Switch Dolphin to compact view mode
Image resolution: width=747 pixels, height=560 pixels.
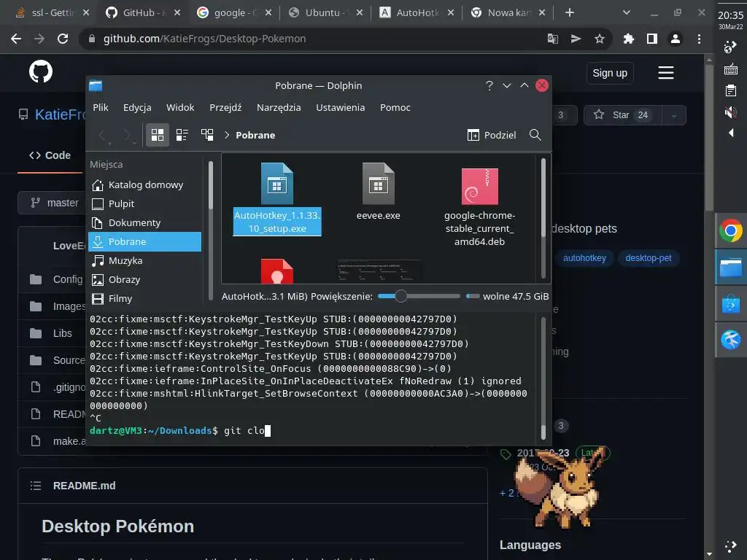point(182,135)
